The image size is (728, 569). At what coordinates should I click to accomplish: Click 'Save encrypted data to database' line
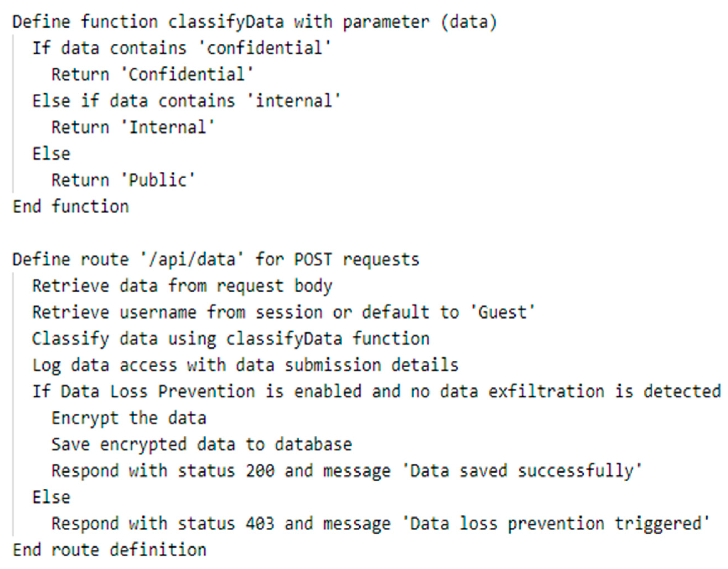pyautogui.click(x=202, y=444)
